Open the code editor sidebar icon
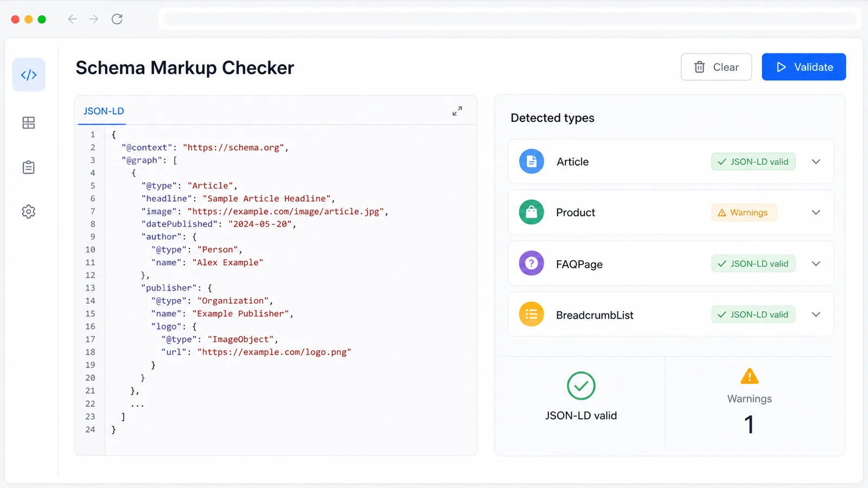 (29, 75)
